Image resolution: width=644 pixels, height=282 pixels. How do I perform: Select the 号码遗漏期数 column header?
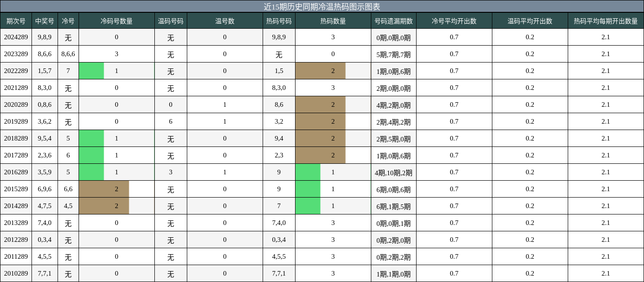pyautogui.click(x=394, y=21)
